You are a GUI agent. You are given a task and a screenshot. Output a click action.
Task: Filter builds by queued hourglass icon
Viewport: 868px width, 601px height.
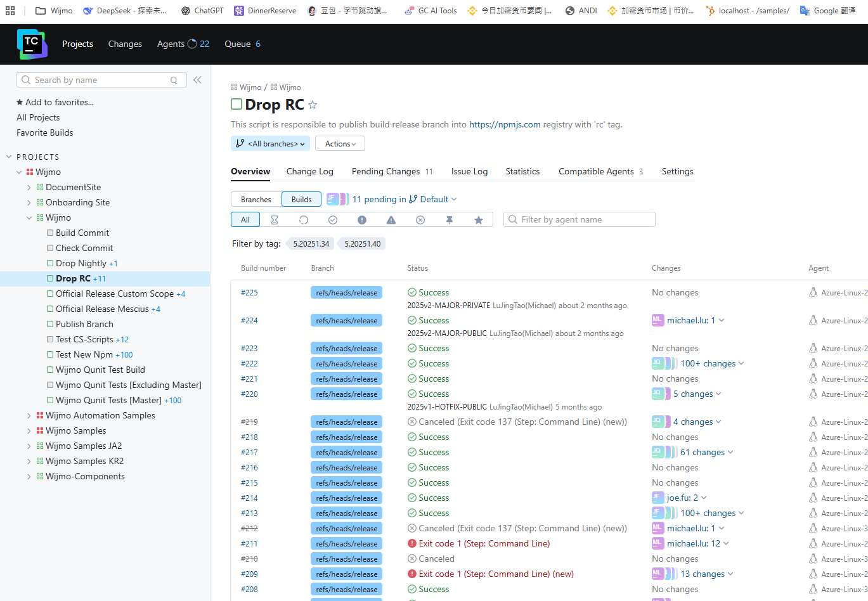pos(275,220)
